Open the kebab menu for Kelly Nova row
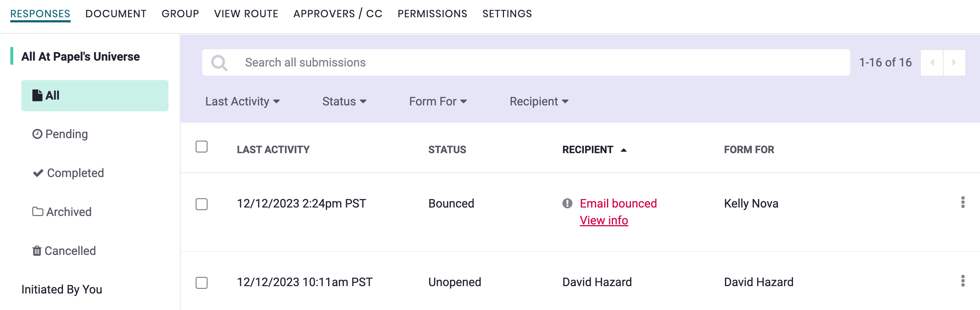The height and width of the screenshot is (310, 980). pos(962,202)
